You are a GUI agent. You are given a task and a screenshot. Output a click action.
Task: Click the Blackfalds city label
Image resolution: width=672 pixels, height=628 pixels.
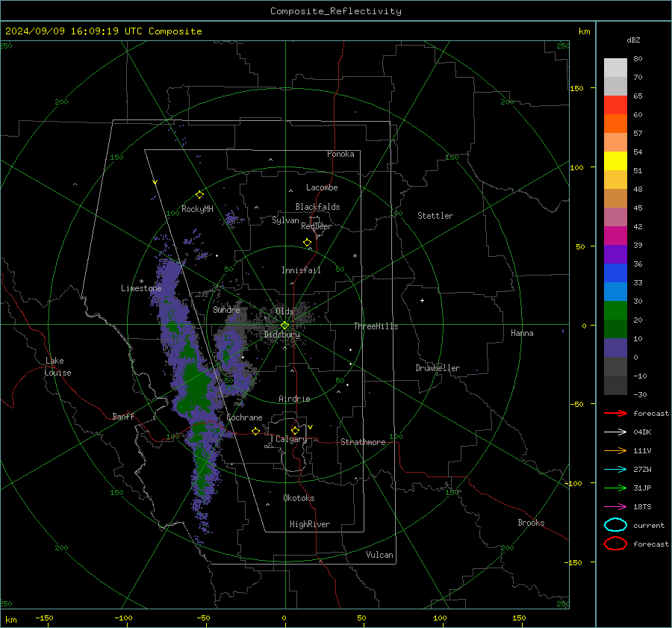(317, 207)
